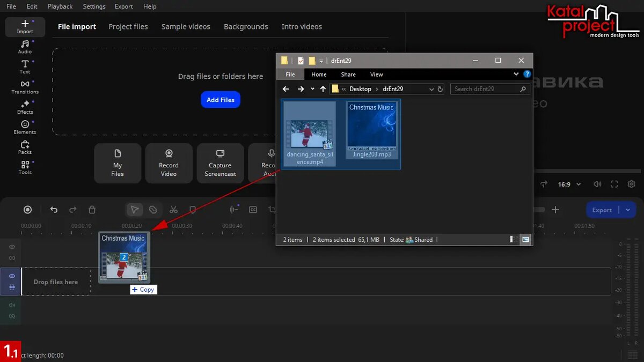Open the Effects panel
The width and height of the screenshot is (644, 362).
pos(25,107)
